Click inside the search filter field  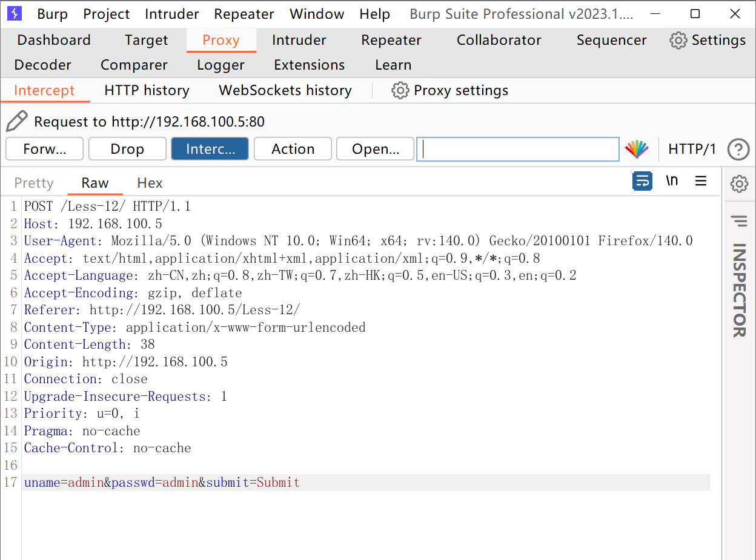(x=518, y=149)
